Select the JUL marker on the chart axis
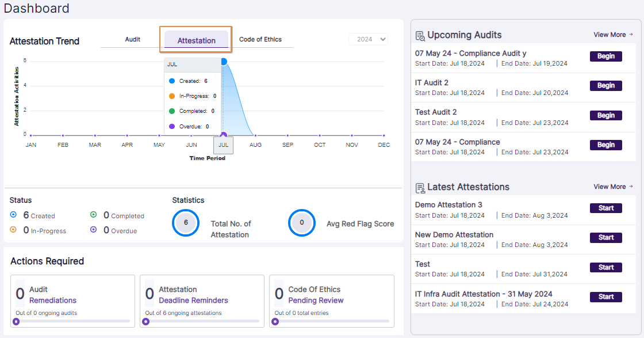The height and width of the screenshot is (338, 644). (223, 145)
